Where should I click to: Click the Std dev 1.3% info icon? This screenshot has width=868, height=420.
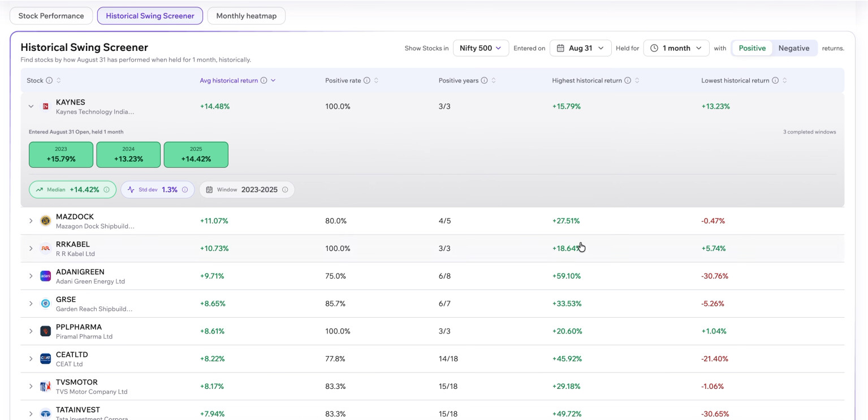click(x=185, y=190)
